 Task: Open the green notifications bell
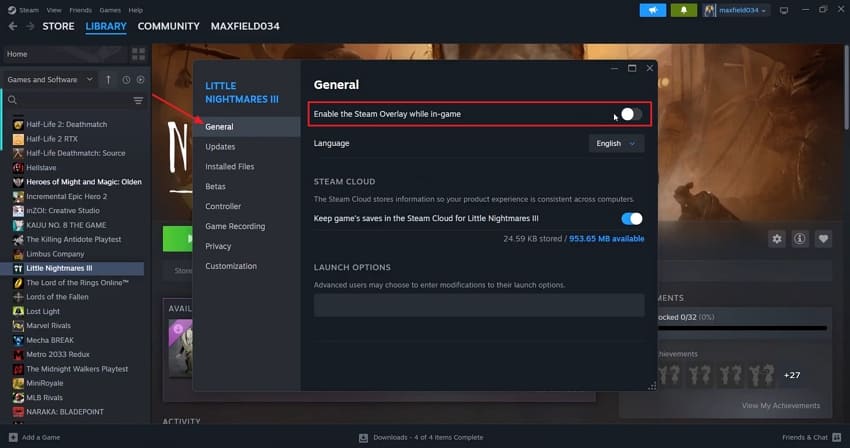(x=684, y=10)
